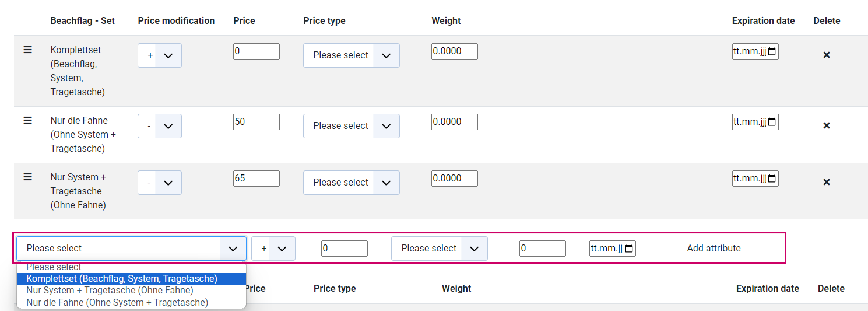This screenshot has width=868, height=311.
Task: Delete the Komplettset attribute row
Action: 826,55
